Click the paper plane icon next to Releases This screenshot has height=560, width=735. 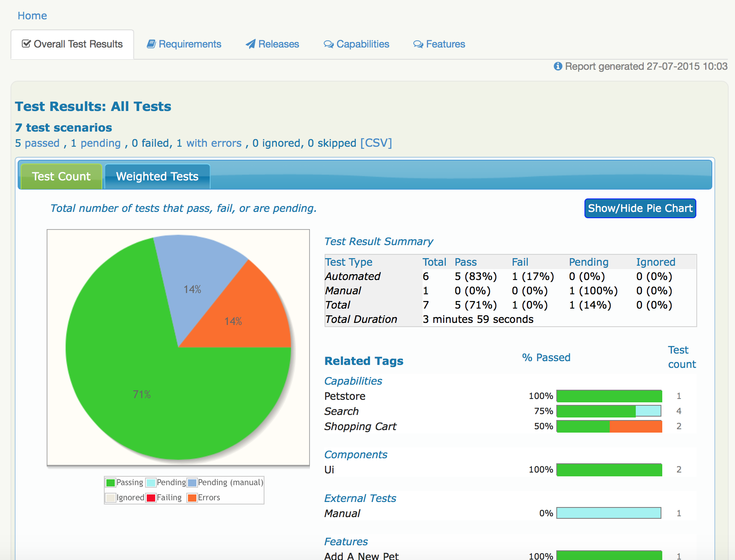point(250,44)
